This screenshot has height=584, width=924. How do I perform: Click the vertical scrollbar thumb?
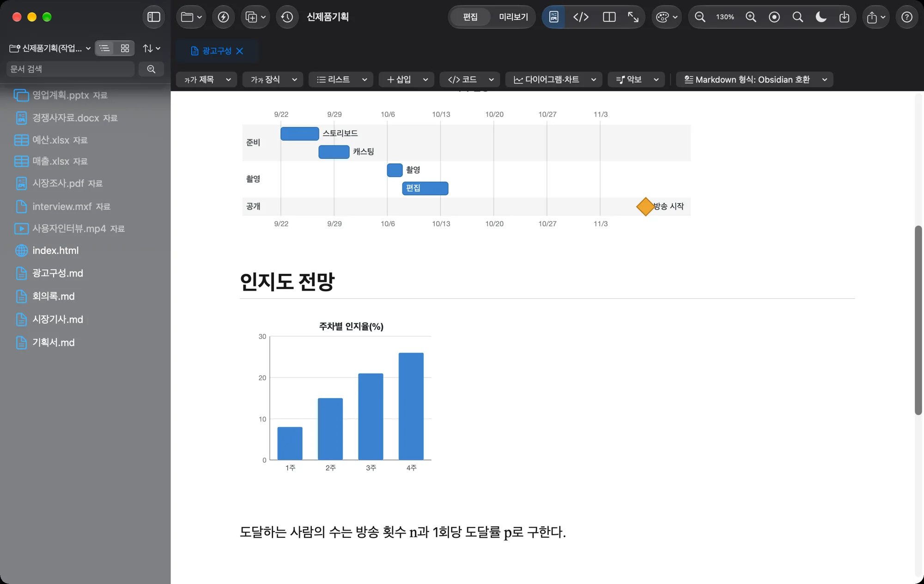pos(918,320)
